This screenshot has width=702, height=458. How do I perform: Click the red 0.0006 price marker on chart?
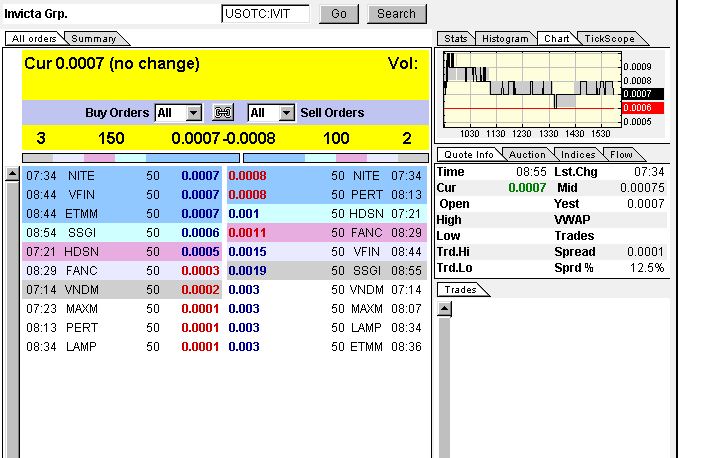(x=636, y=107)
